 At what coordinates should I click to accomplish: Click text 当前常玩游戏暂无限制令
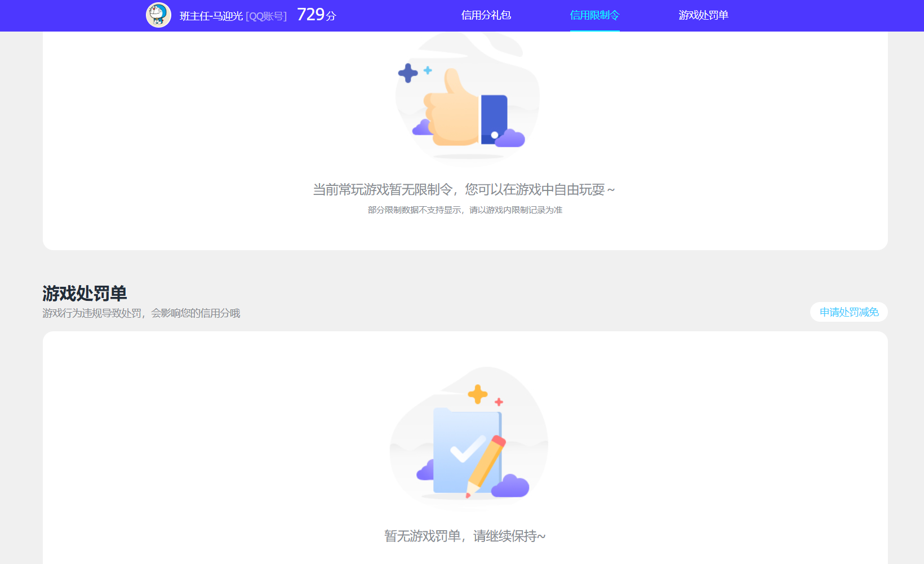[x=383, y=190]
